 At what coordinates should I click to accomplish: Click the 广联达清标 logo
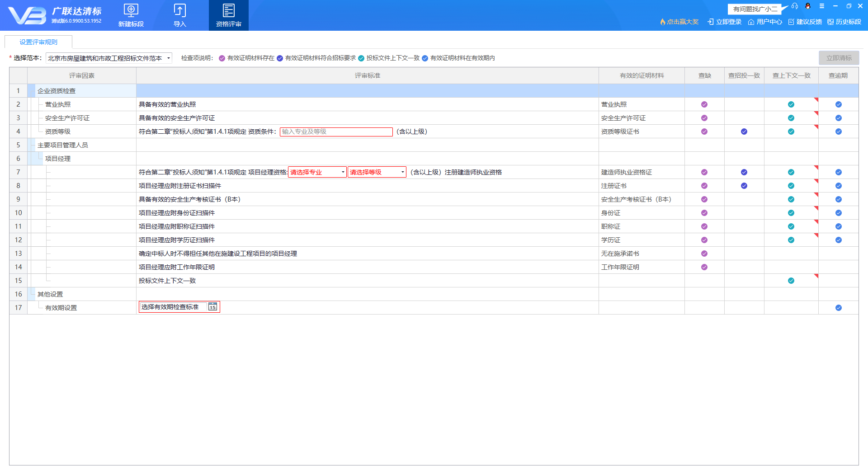tap(54, 15)
